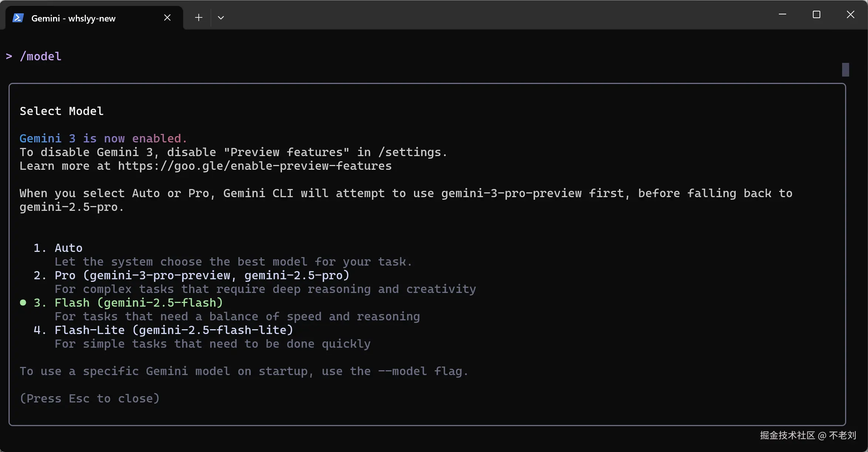Viewport: 868px width, 452px height.
Task: Click the PowerShell icon on the tab
Action: click(x=18, y=18)
